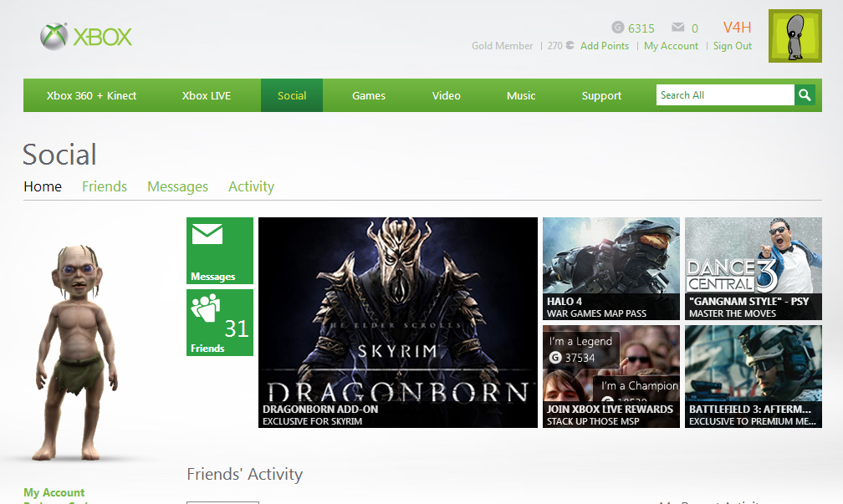Select the Social menu item

[x=292, y=95]
